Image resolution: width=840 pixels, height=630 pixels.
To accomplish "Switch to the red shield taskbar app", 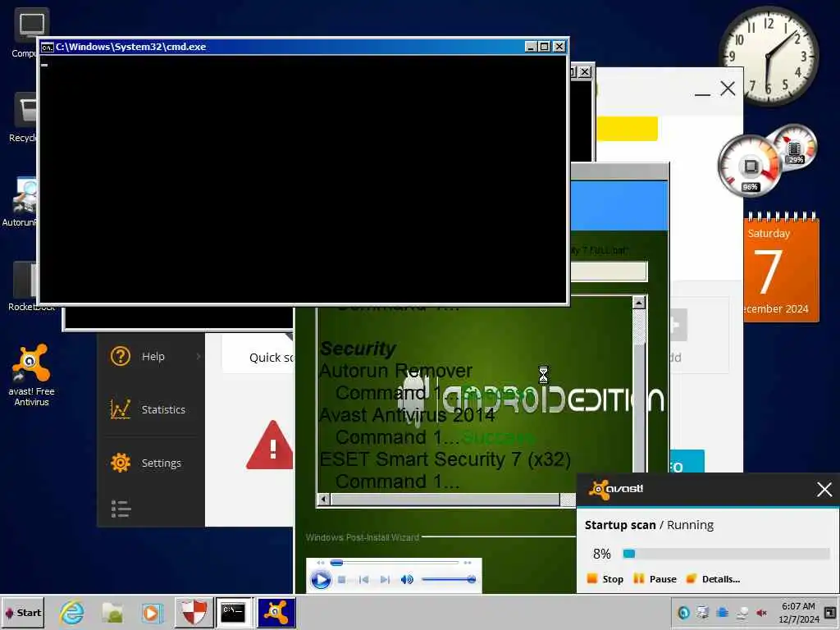I will 194,613.
